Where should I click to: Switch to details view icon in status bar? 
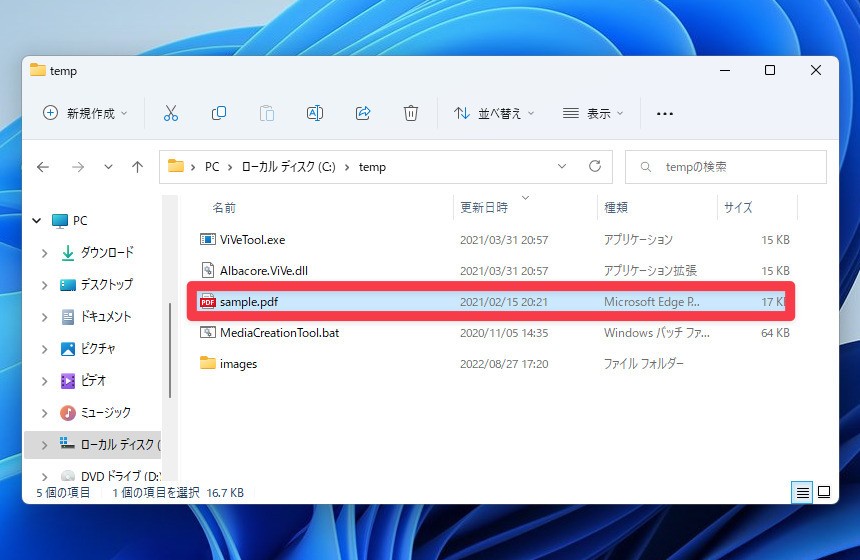click(802, 492)
